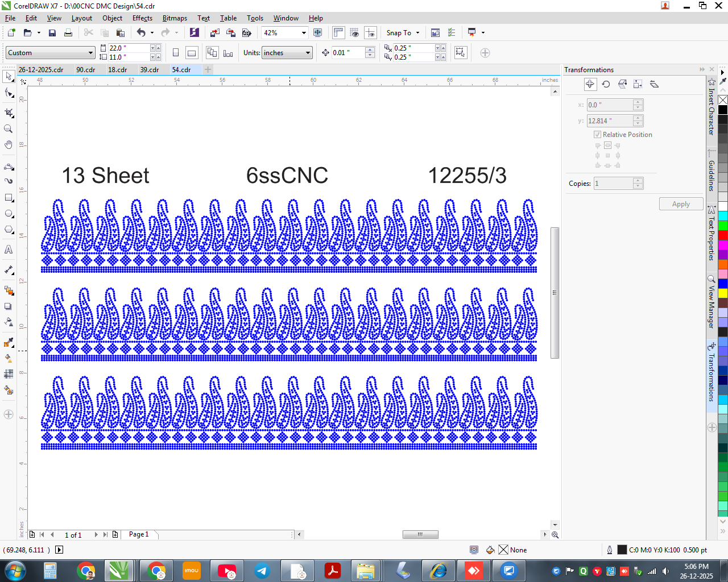Open the zoom level dropdown showing 42%
Viewport: 728px width, 582px height.
pyautogui.click(x=284, y=33)
